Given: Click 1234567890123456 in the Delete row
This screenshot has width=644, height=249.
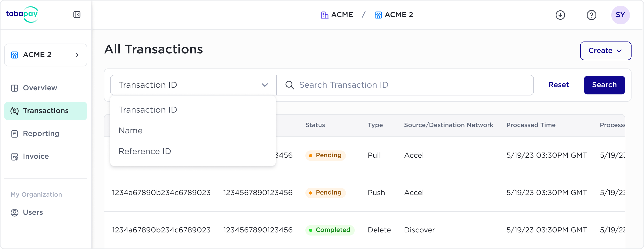Looking at the screenshot, I should (x=258, y=230).
